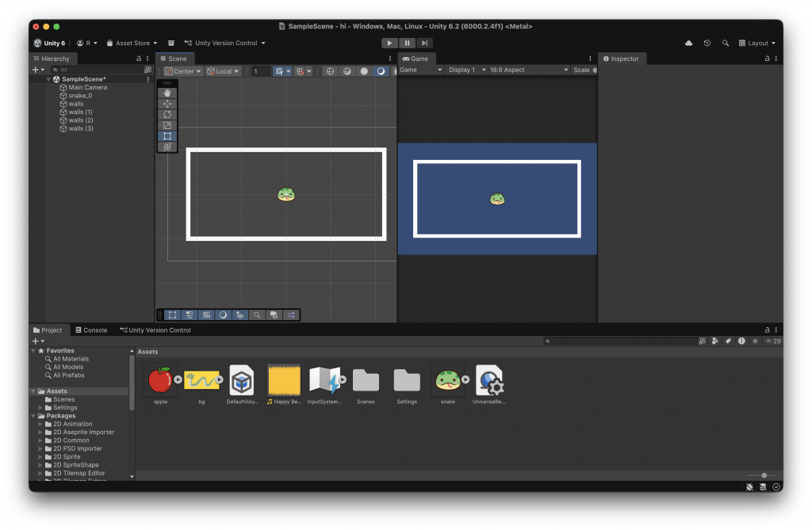This screenshot has width=812, height=530.
Task: Open the Asset Store dropdown
Action: point(132,43)
